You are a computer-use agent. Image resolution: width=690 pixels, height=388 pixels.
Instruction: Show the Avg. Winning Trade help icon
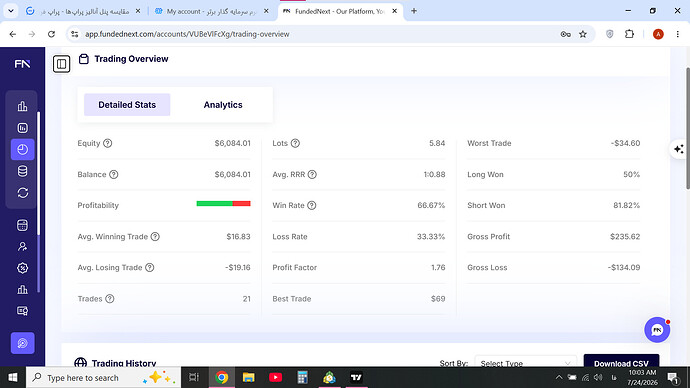pos(155,237)
